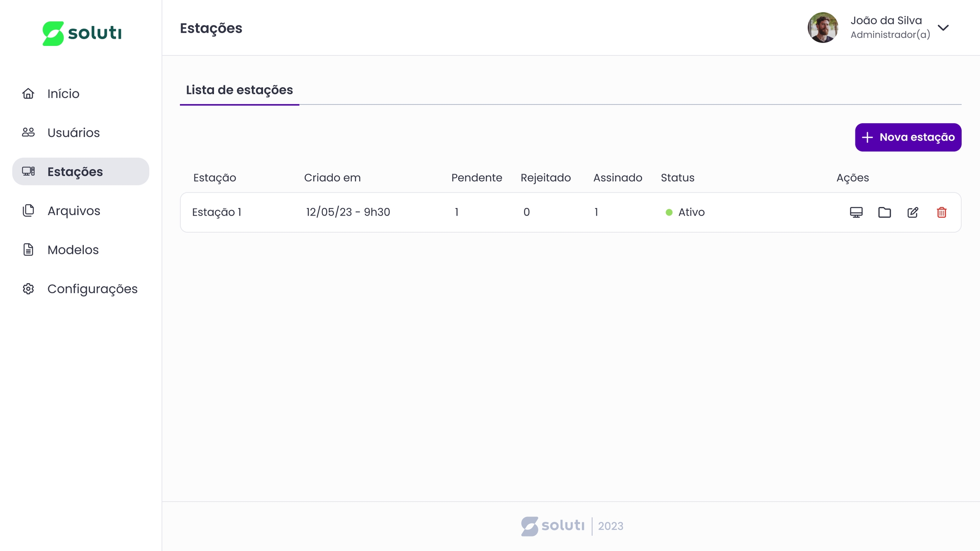Click the edit pencil icon for Estação 1
This screenshot has height=551, width=980.
913,212
